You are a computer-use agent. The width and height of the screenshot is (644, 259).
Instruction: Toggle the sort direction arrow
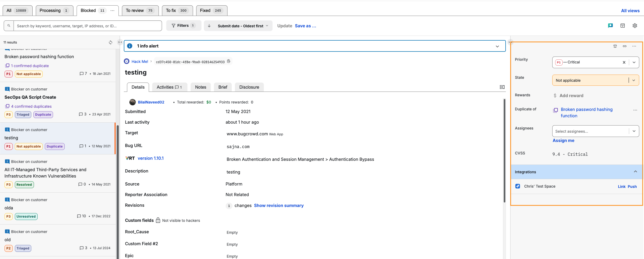(x=209, y=26)
